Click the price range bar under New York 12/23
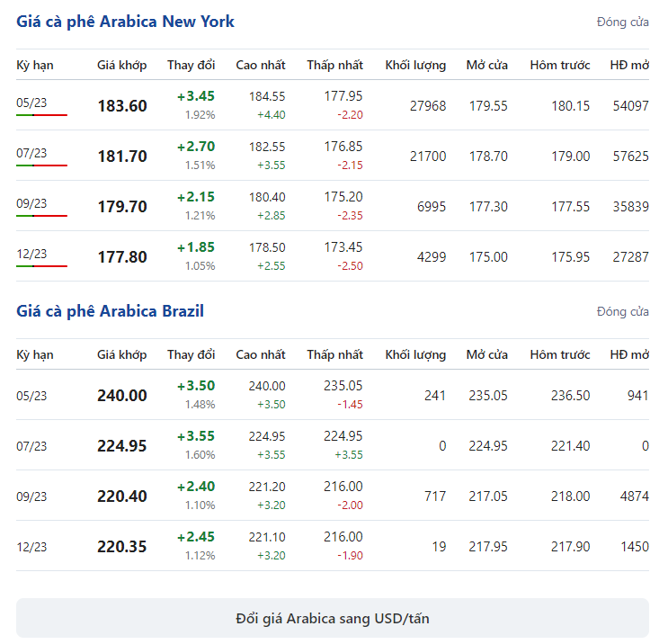The width and height of the screenshot is (668, 644). coord(41,266)
